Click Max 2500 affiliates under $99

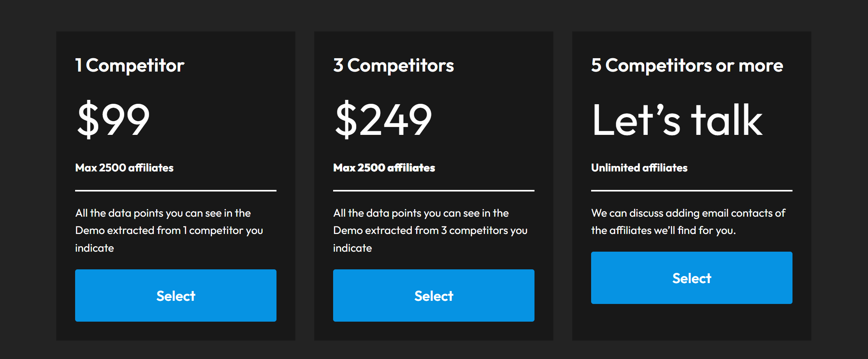[124, 168]
